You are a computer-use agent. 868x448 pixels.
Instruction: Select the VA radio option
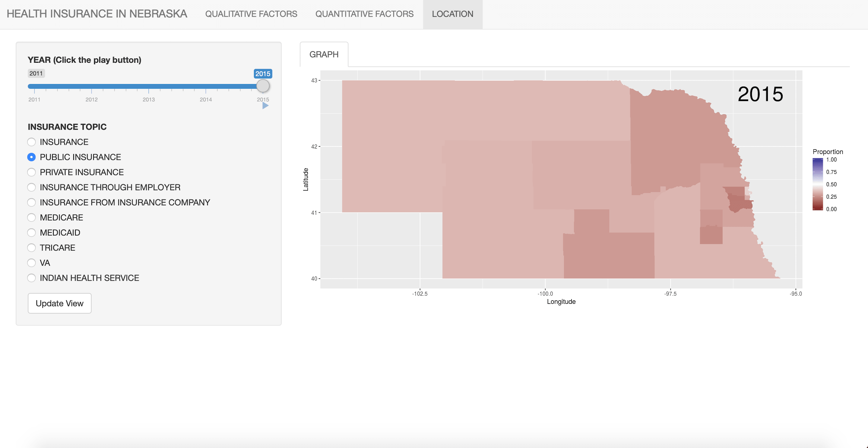coord(31,263)
